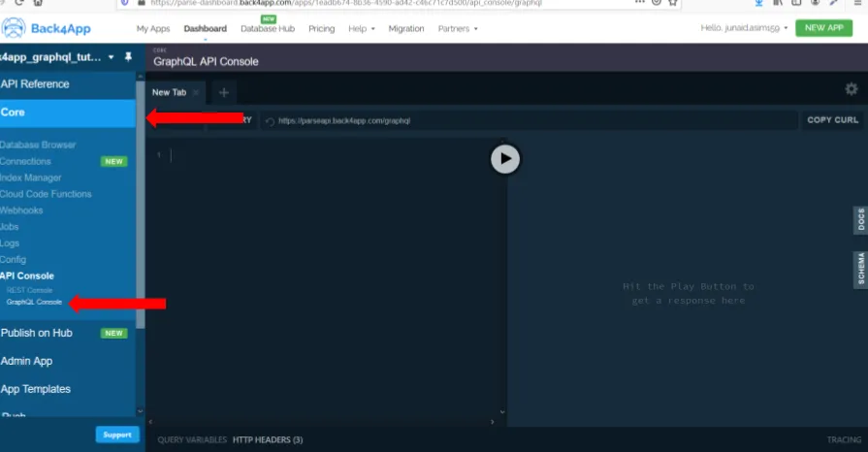Screen dimensions: 868x452
Task: Open Database Browser
Action: (x=38, y=145)
